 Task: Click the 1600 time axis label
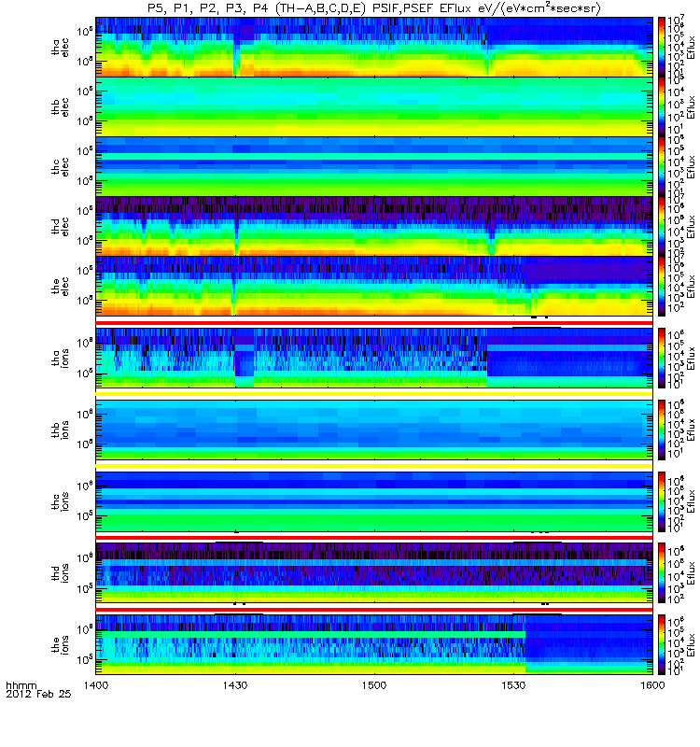652,685
